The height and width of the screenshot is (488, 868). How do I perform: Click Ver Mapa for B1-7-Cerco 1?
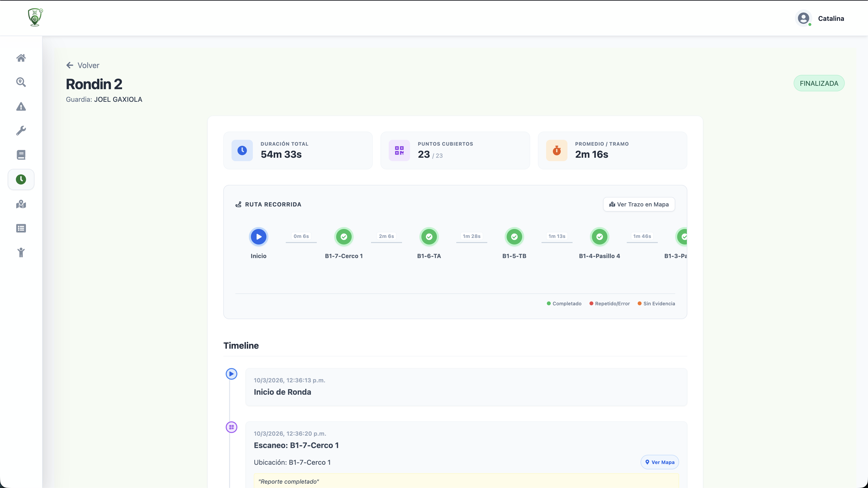click(x=659, y=462)
